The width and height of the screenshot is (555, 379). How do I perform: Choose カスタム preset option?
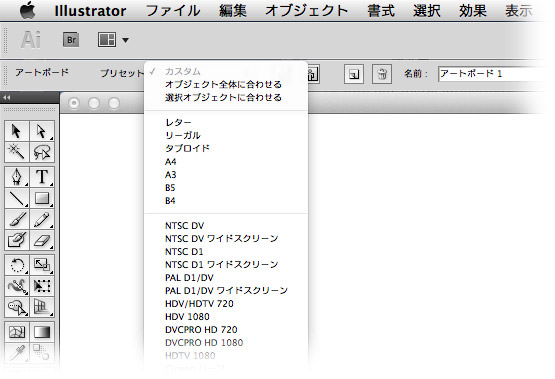pos(226,71)
